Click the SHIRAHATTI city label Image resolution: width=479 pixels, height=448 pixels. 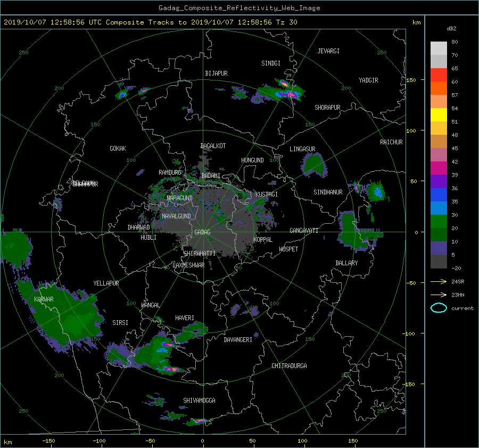click(200, 254)
